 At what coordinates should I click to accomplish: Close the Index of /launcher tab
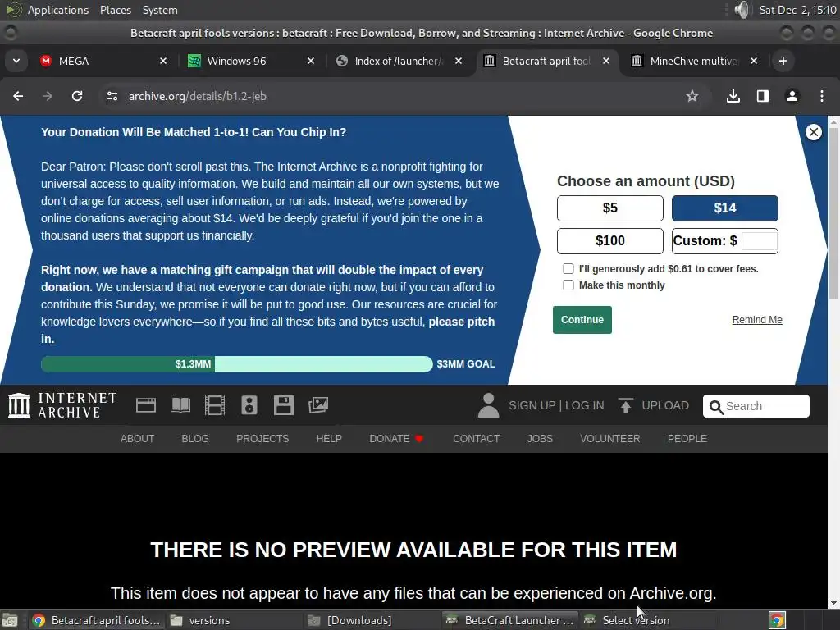point(459,61)
